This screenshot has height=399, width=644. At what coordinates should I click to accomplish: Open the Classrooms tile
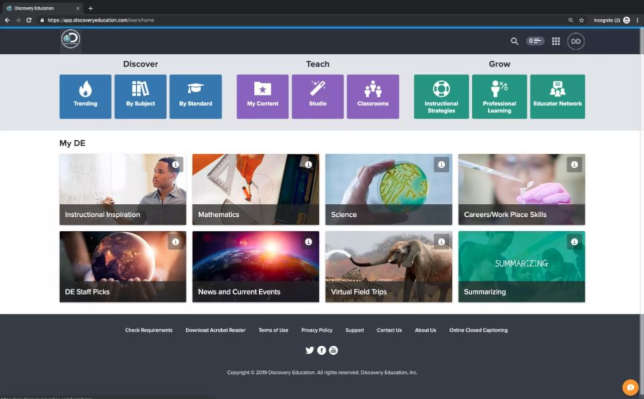click(373, 97)
